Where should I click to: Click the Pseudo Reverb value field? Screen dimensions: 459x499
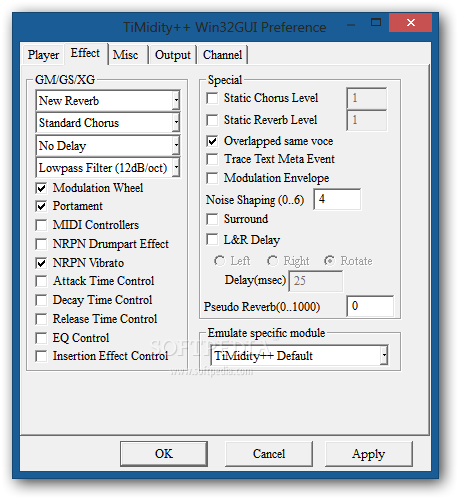[370, 306]
